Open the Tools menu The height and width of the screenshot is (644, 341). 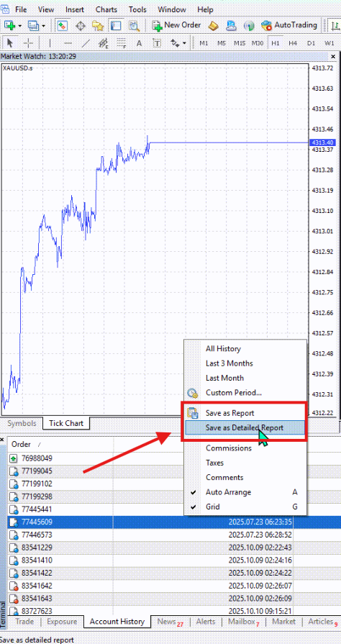point(137,9)
